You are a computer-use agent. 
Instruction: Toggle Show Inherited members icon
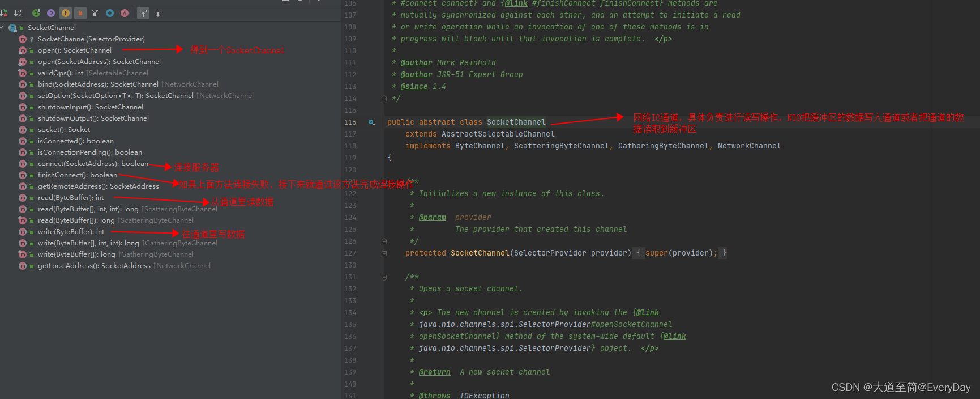36,12
